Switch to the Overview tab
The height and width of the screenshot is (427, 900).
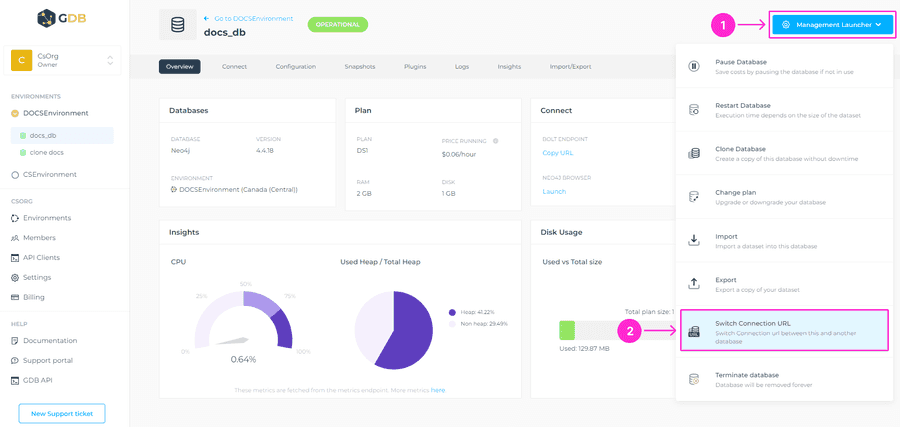(180, 67)
